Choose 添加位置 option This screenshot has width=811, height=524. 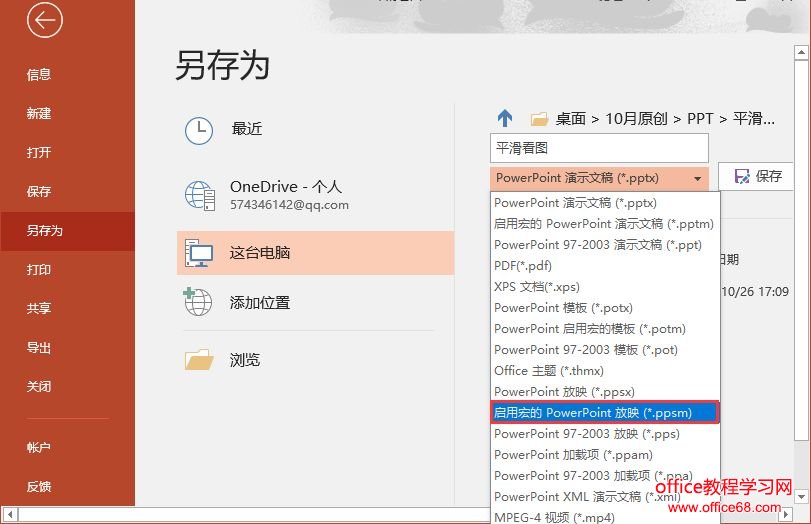click(x=316, y=302)
